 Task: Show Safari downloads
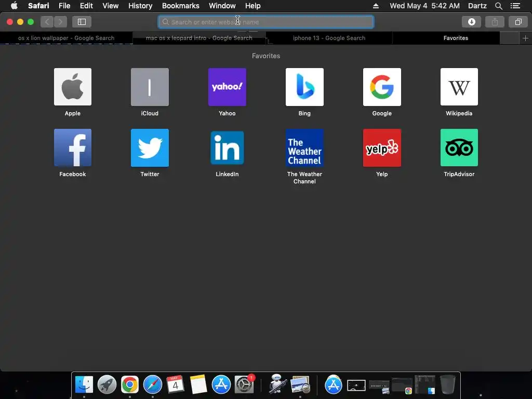pos(471,22)
